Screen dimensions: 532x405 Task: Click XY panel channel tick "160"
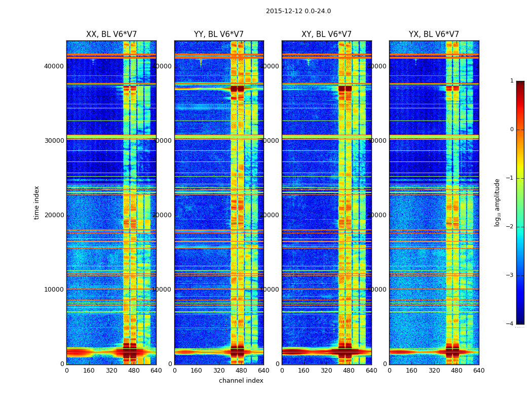coord(304,371)
